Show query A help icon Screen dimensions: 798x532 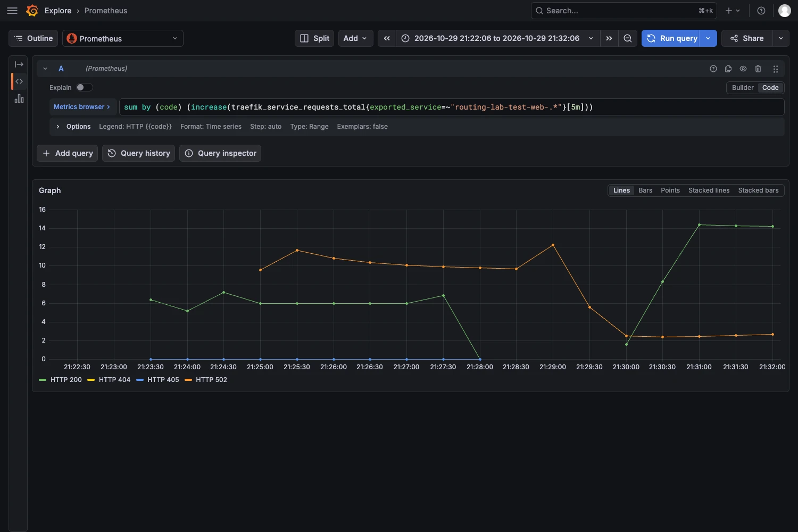[713, 69]
